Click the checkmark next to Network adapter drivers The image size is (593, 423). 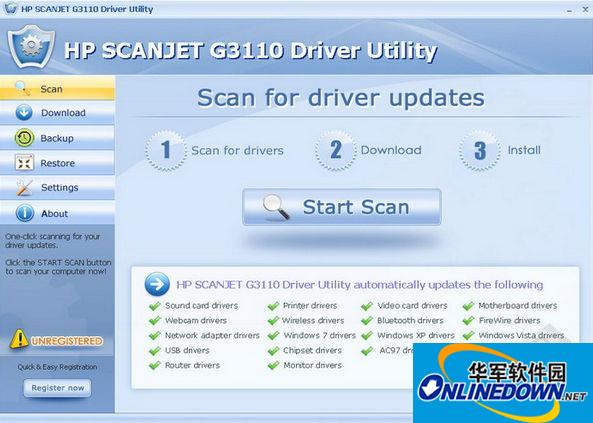pyautogui.click(x=155, y=336)
